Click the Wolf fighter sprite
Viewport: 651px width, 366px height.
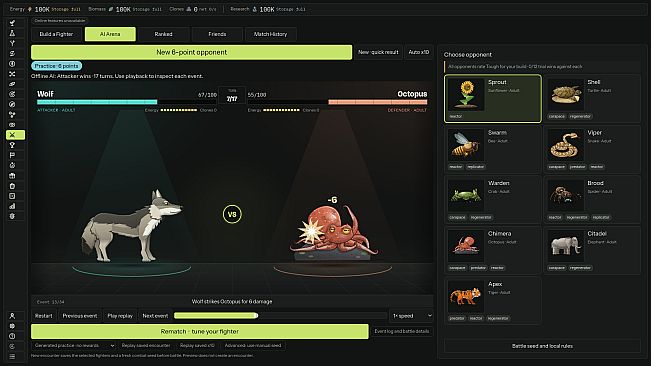tap(132, 226)
